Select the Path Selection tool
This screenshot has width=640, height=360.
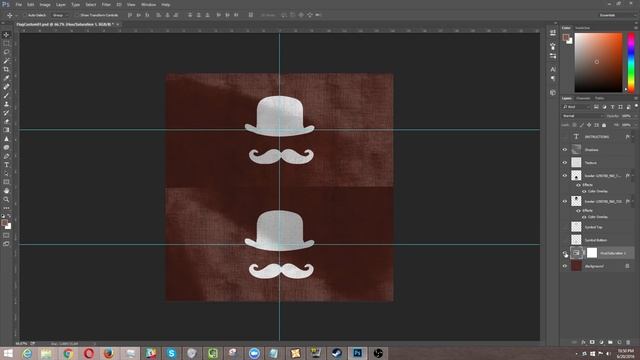pos(6,173)
